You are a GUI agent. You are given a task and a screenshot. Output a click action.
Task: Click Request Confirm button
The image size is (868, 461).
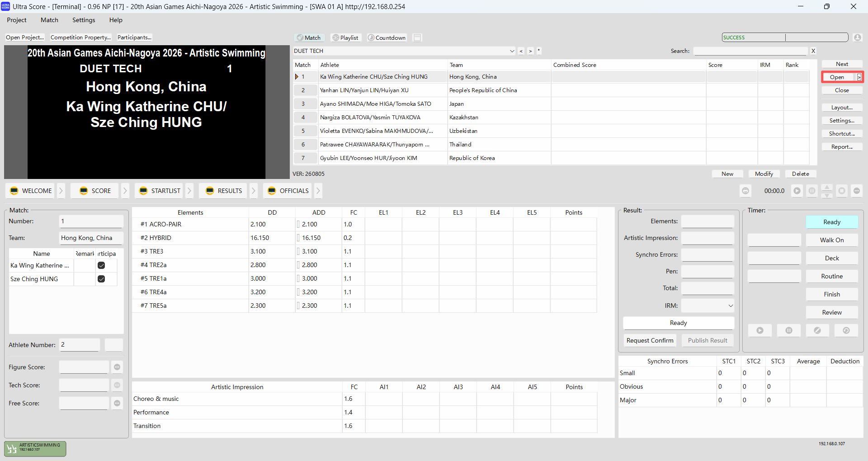click(650, 340)
